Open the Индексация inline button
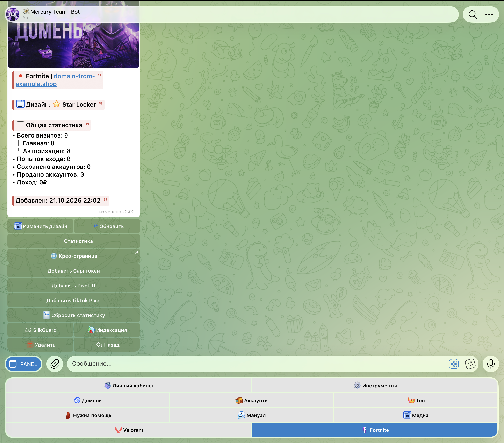This screenshot has height=443, width=504. [x=107, y=330]
